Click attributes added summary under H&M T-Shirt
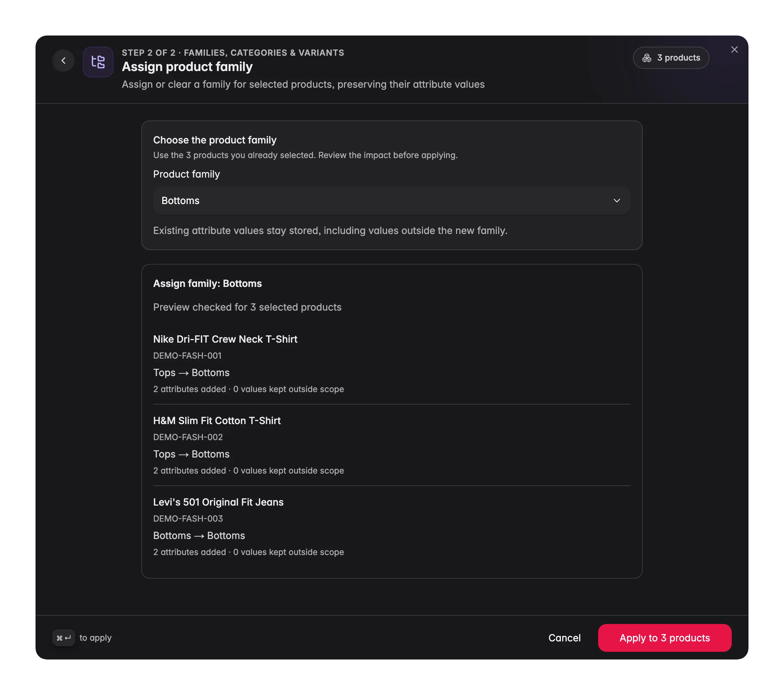The height and width of the screenshot is (695, 784). (x=249, y=471)
